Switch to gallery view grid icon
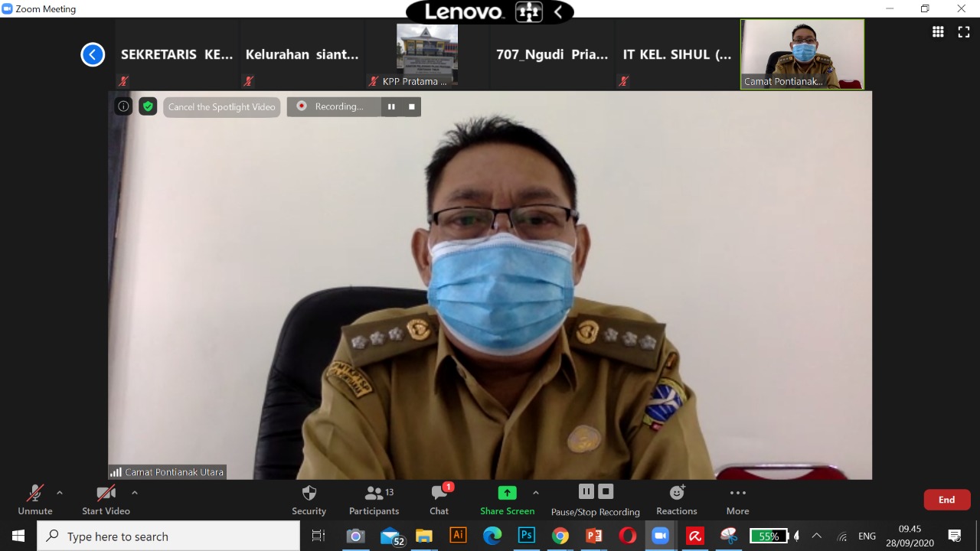Viewport: 980px width, 551px height. (938, 31)
